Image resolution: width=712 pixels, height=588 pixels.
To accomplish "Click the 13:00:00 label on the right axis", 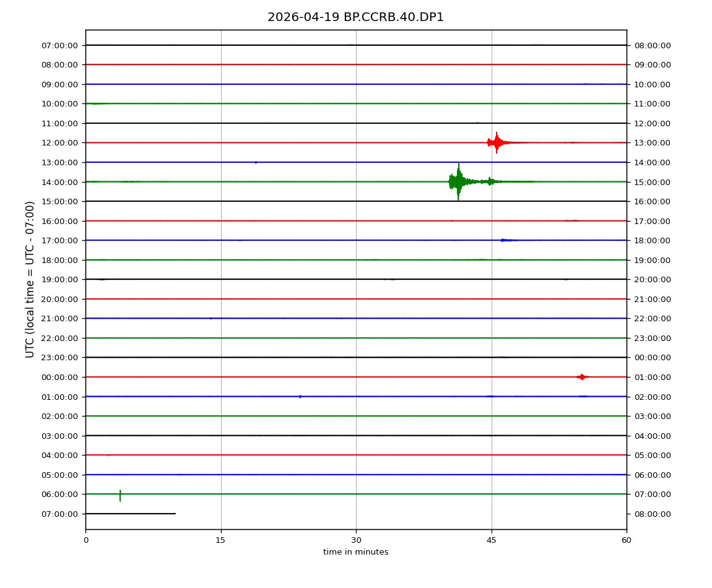I will [x=652, y=143].
